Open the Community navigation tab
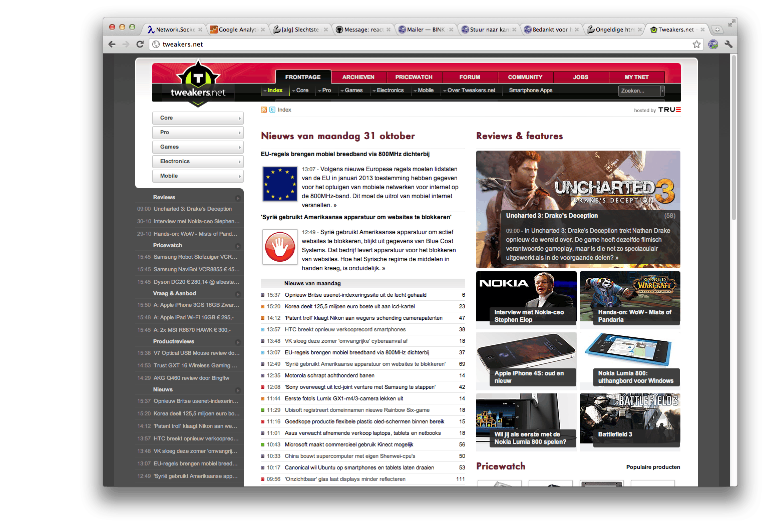 coord(525,77)
